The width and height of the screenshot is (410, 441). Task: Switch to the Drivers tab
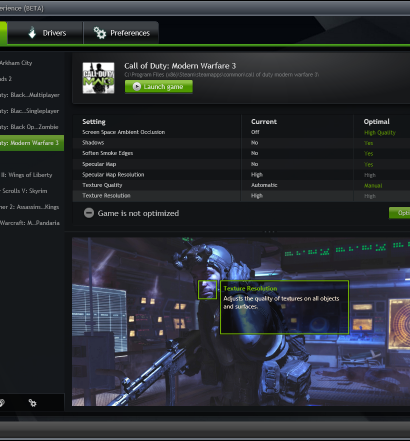point(45,33)
